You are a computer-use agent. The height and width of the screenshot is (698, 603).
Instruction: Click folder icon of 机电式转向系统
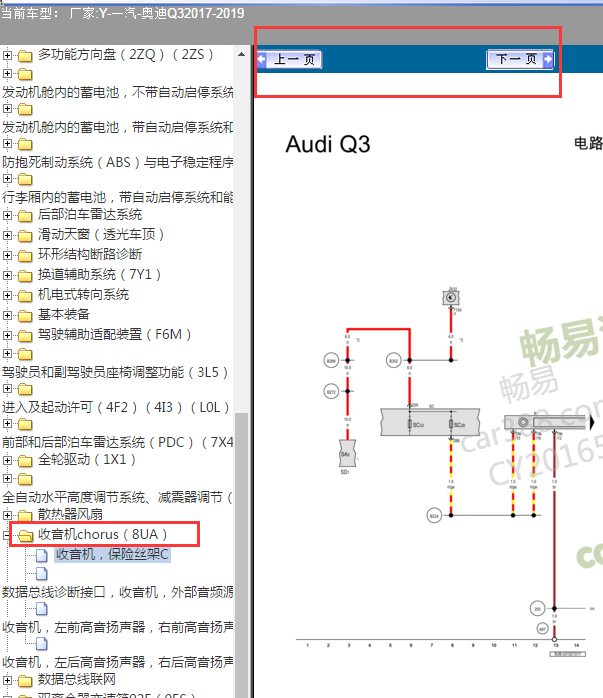tap(25, 296)
